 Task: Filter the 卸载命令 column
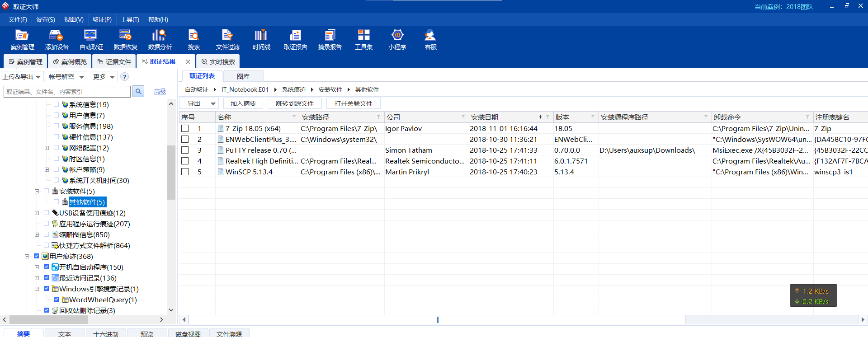[x=807, y=117]
